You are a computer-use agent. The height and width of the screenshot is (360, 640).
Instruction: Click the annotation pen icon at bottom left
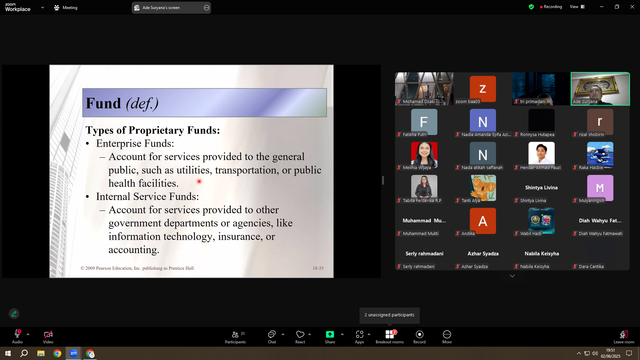pyautogui.click(x=14, y=314)
